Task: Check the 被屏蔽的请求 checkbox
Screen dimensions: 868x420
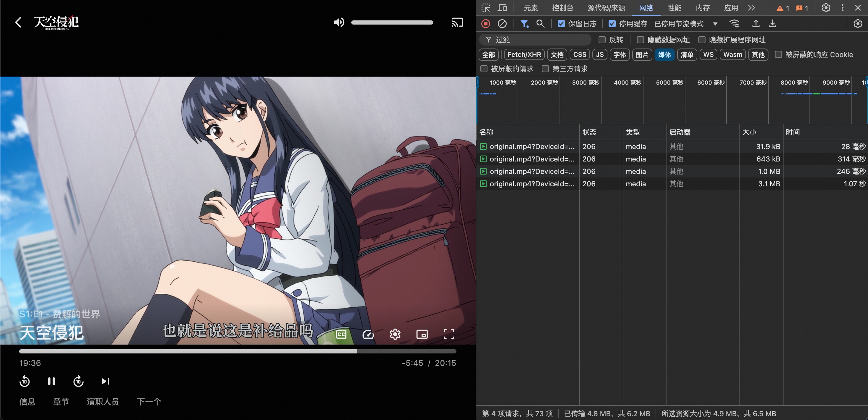Action: coord(484,69)
